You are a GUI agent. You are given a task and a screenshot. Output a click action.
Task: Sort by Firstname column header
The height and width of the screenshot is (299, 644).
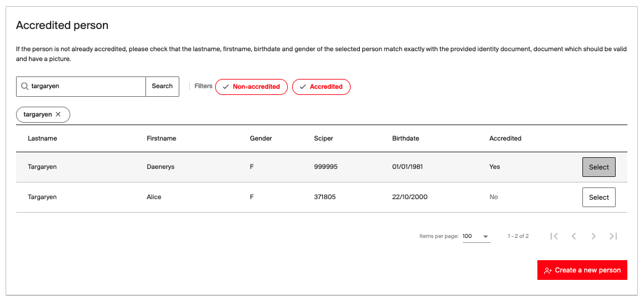[x=161, y=139]
